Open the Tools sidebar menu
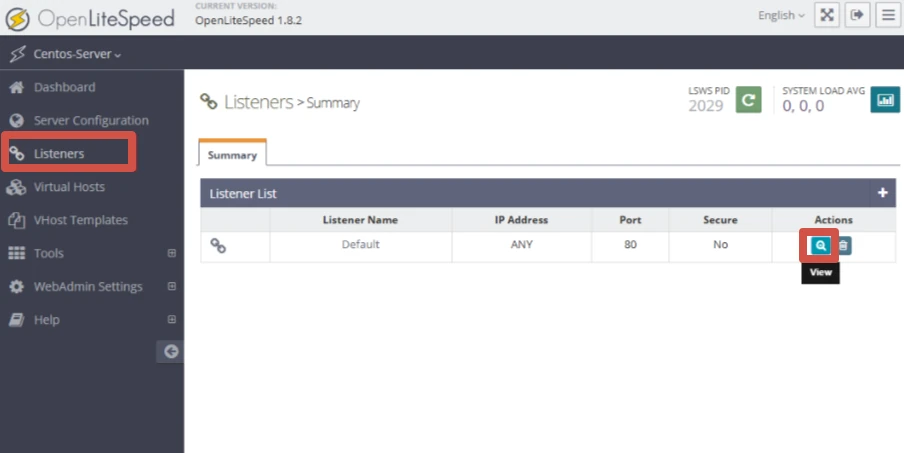 click(48, 253)
